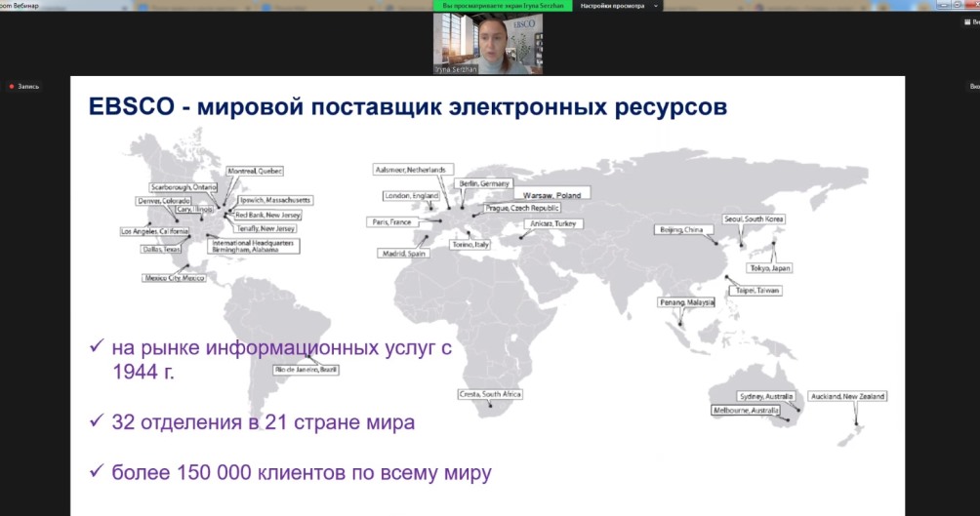
Task: Click the '32 отделения в 21 стране мира' bullet
Action: pyautogui.click(x=264, y=422)
